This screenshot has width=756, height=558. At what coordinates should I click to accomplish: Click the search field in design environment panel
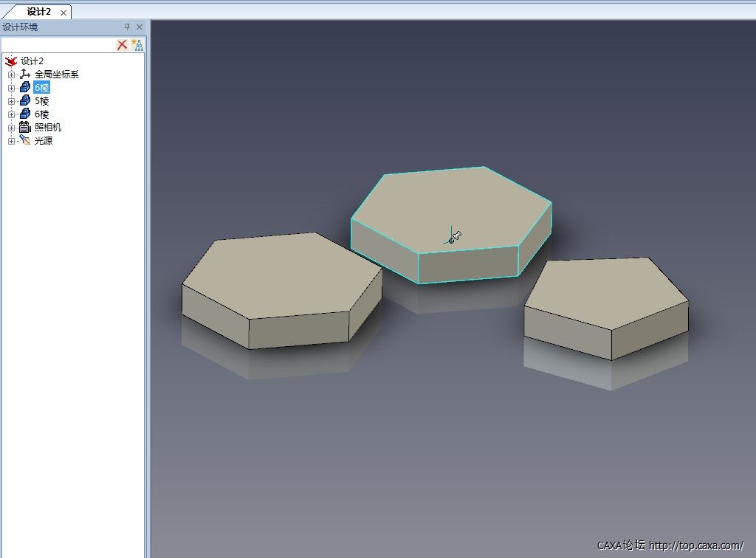(x=58, y=45)
